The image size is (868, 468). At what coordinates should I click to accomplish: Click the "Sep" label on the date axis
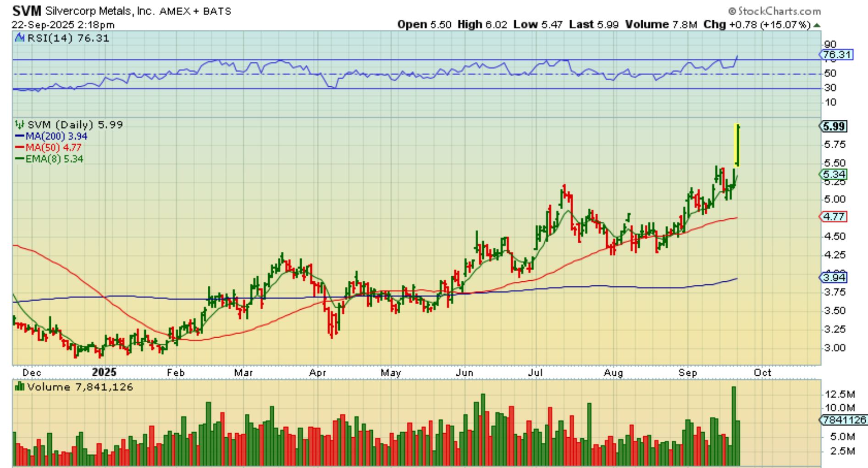(688, 373)
